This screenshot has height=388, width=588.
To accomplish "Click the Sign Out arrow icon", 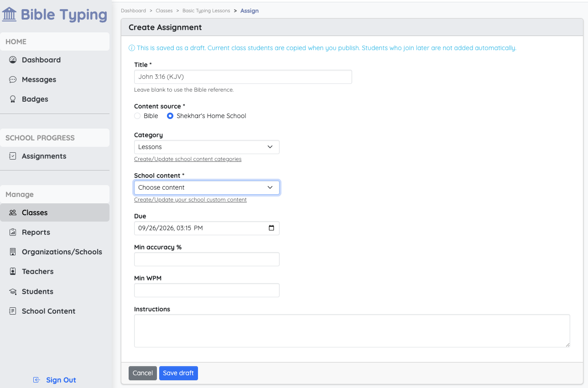I will click(x=37, y=380).
